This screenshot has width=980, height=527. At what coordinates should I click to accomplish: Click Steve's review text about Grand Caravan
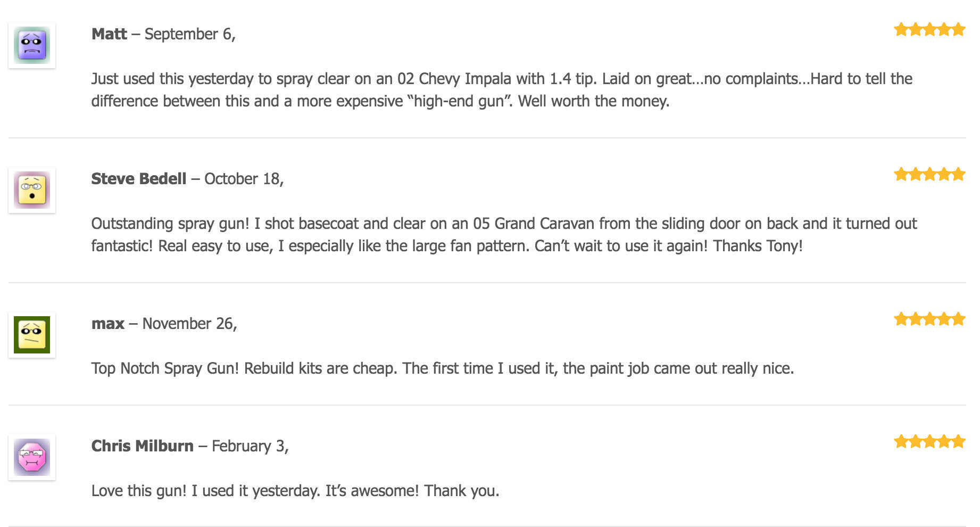504,235
